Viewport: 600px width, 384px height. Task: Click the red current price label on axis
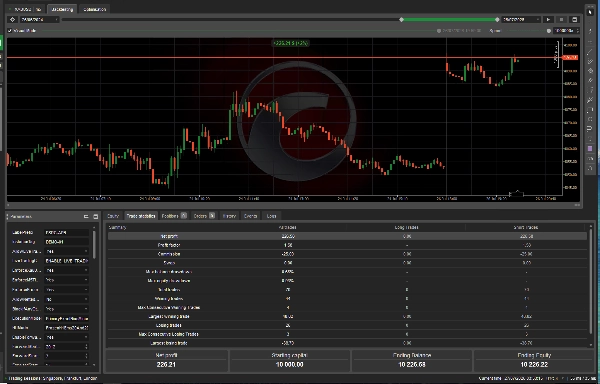point(571,58)
